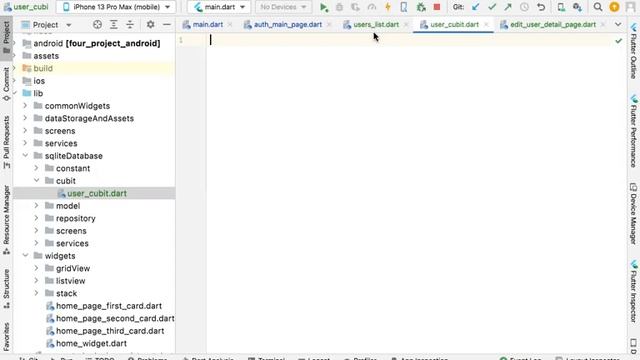Expand the dataStorageAndAssets folder
The width and height of the screenshot is (640, 360).
tap(25, 118)
